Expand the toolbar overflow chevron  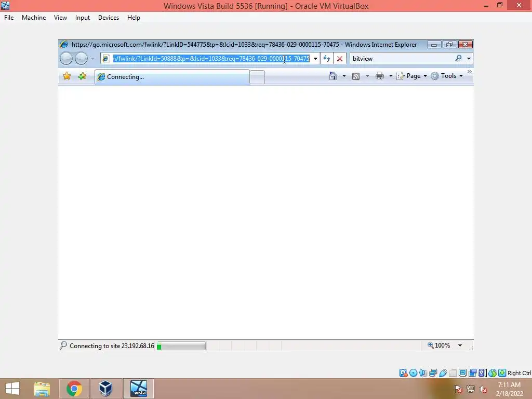pyautogui.click(x=469, y=72)
